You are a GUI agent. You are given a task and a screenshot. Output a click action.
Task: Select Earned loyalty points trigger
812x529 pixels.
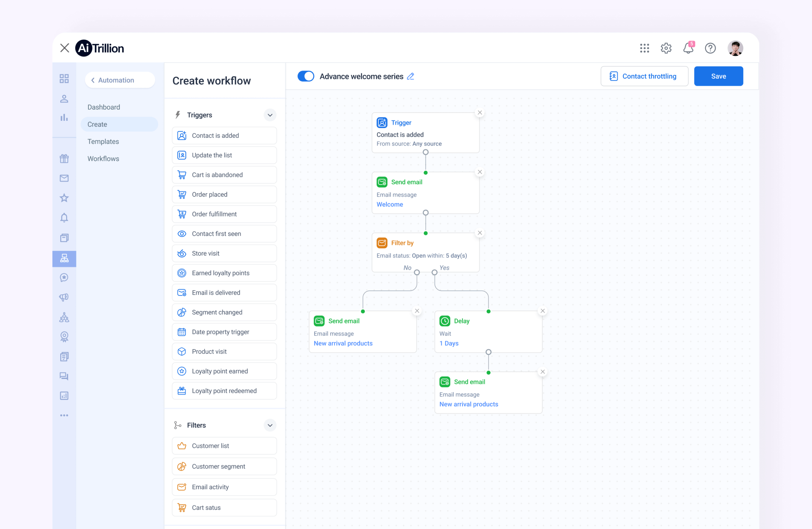pos(224,273)
